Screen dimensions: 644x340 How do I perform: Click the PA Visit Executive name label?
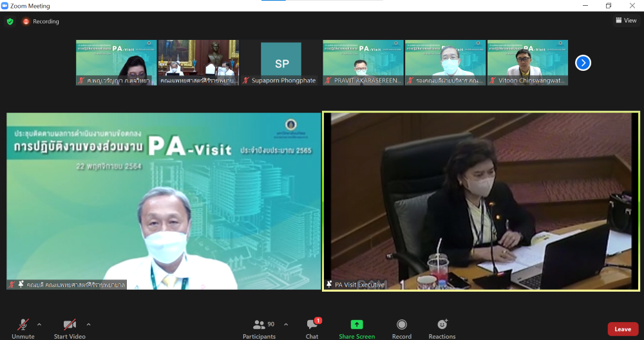[359, 285]
